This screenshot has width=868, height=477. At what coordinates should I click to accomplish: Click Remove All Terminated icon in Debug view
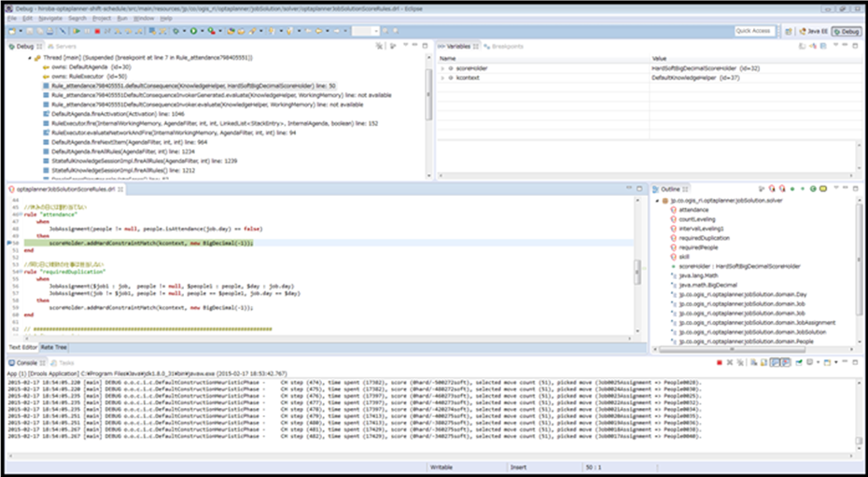379,46
